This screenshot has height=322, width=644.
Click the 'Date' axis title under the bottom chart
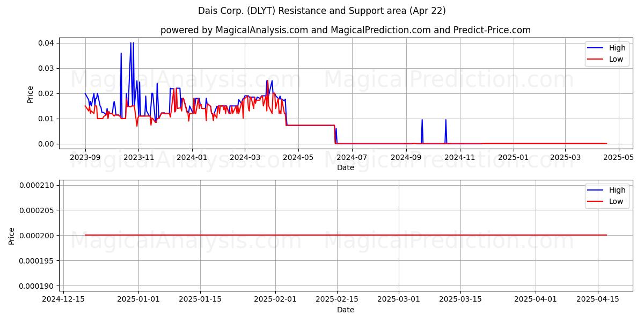[x=346, y=310]
